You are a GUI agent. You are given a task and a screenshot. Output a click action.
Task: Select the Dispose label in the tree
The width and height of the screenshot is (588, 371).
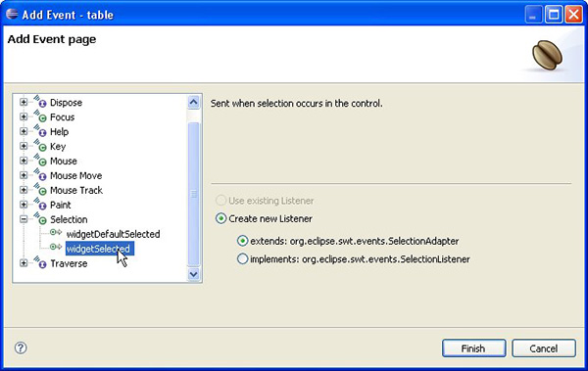click(x=66, y=103)
